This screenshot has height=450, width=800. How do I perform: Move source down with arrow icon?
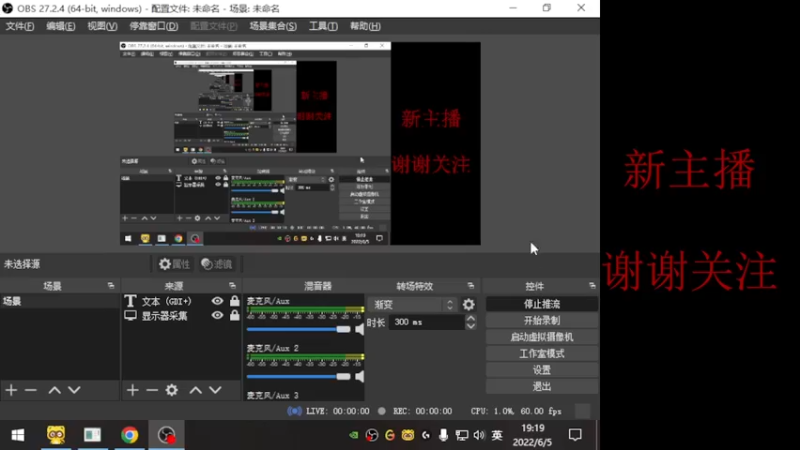click(215, 390)
